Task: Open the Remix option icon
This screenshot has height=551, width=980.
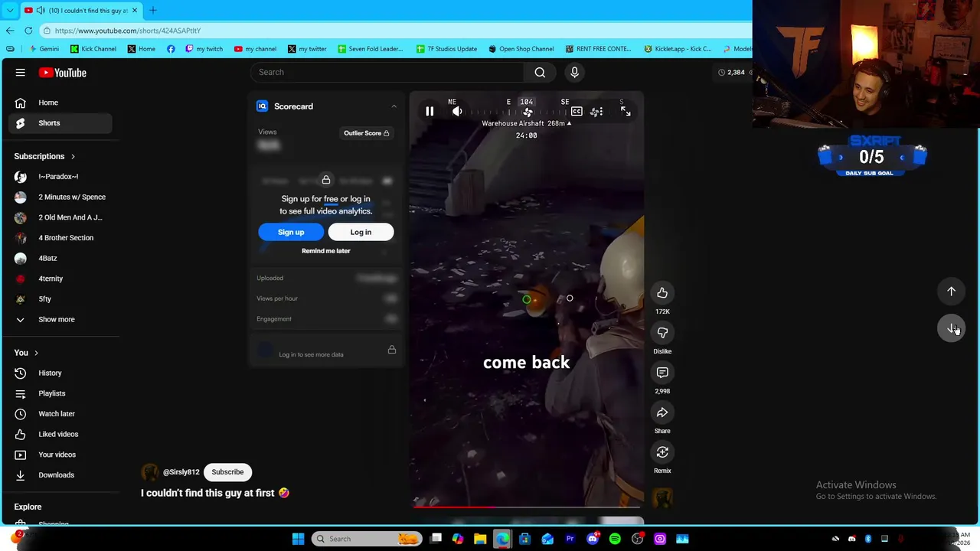Action: coord(662,452)
